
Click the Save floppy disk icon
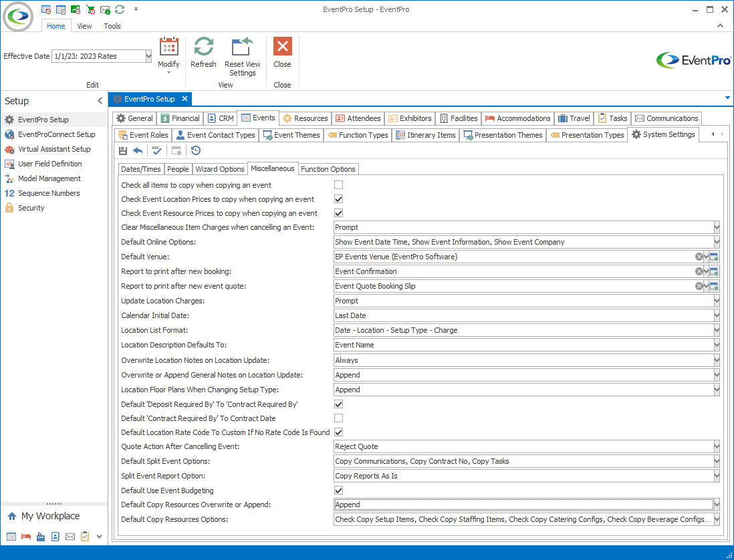click(x=123, y=150)
